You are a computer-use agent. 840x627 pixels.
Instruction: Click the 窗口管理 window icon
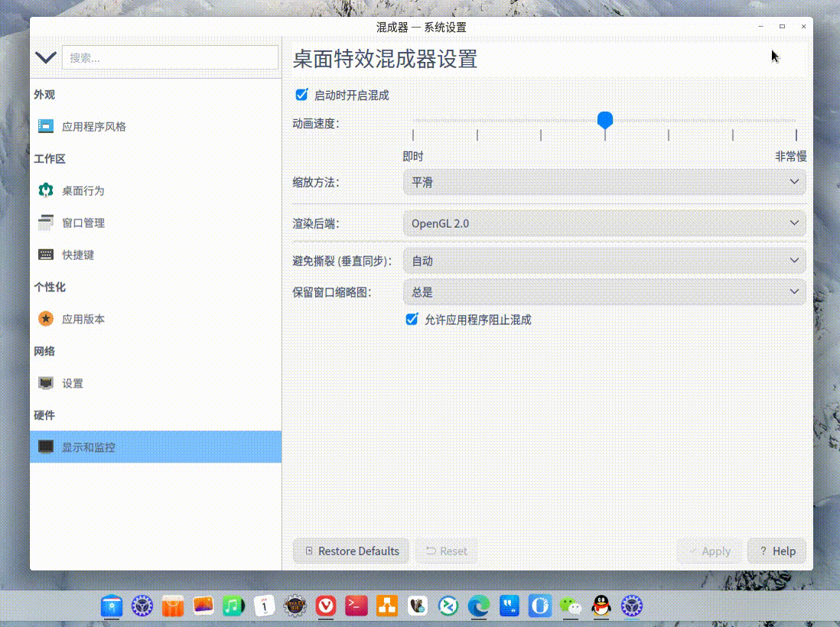pyautogui.click(x=46, y=223)
